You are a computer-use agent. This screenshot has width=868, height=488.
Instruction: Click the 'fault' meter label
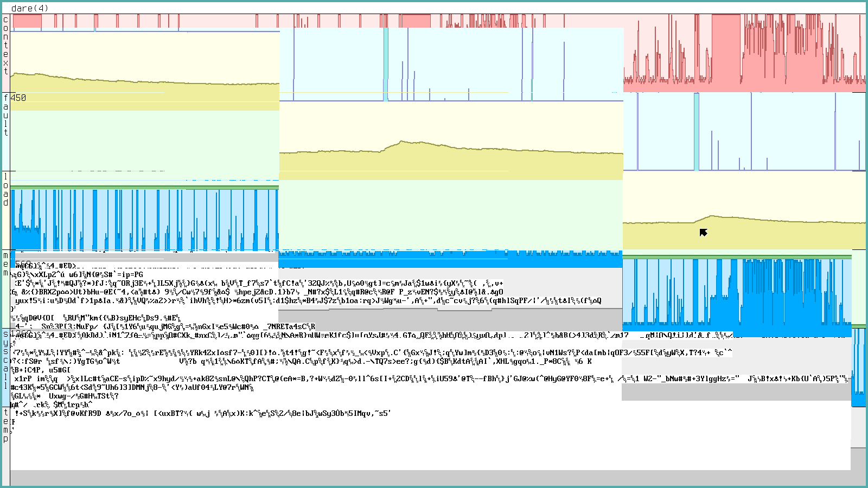point(5,115)
